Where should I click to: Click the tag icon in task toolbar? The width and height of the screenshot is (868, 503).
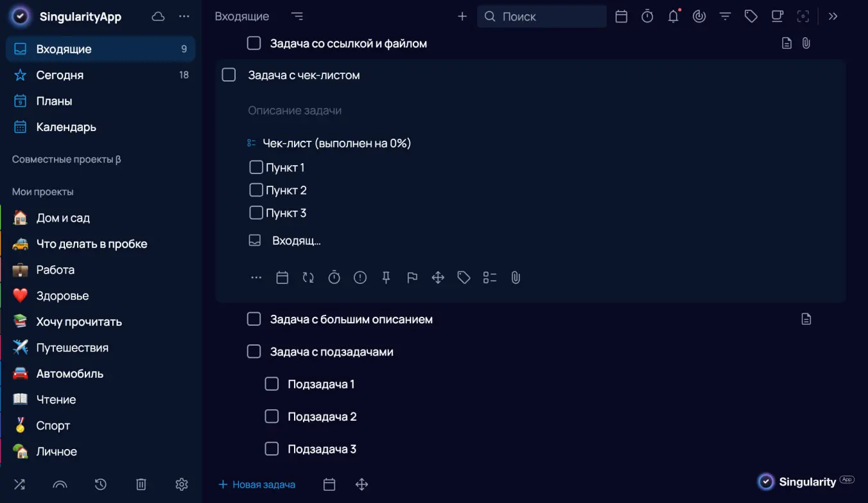tap(464, 278)
